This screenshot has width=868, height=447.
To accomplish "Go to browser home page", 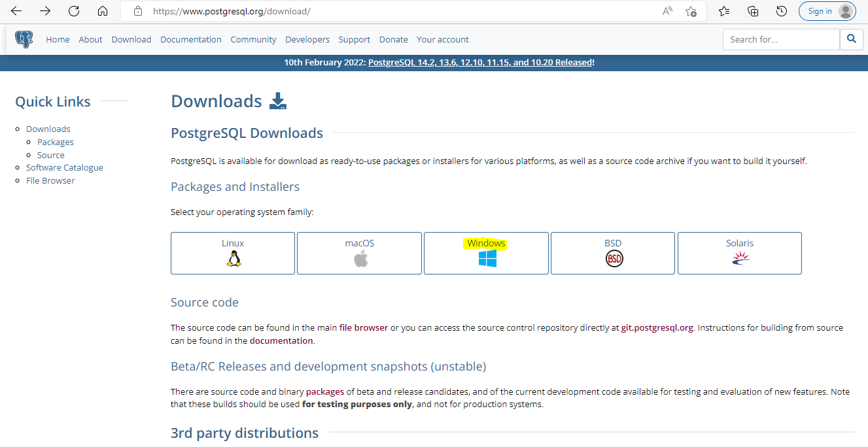I will tap(102, 11).
